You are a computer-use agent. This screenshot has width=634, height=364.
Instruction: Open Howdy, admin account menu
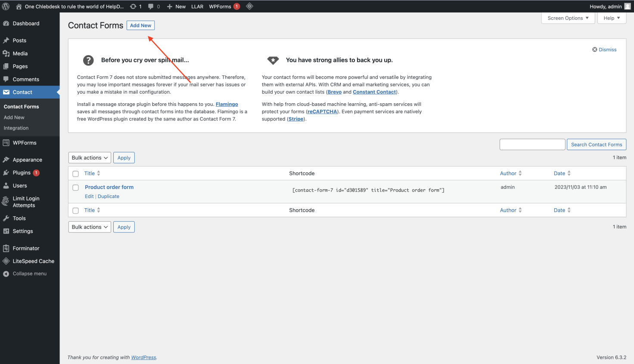pyautogui.click(x=610, y=6)
